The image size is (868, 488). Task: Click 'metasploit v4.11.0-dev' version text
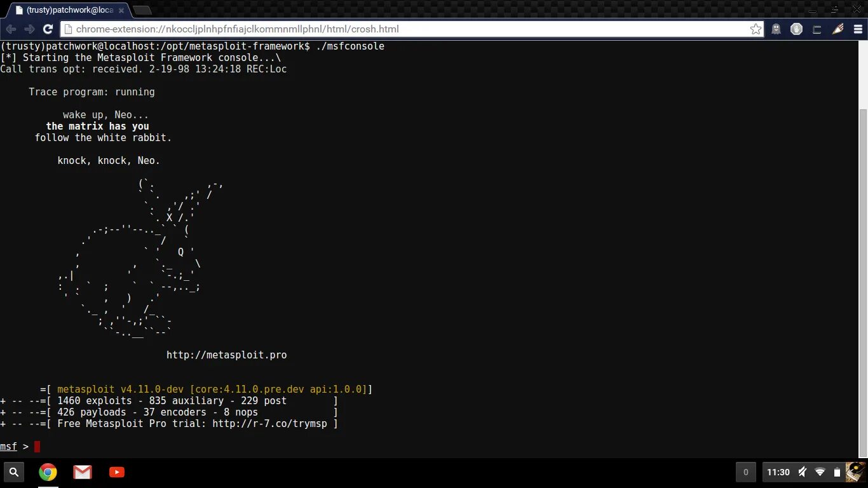[121, 390]
